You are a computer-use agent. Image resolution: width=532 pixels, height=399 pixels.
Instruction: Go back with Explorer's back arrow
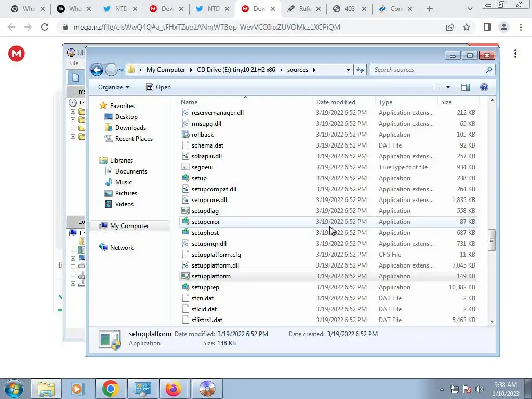coord(97,70)
